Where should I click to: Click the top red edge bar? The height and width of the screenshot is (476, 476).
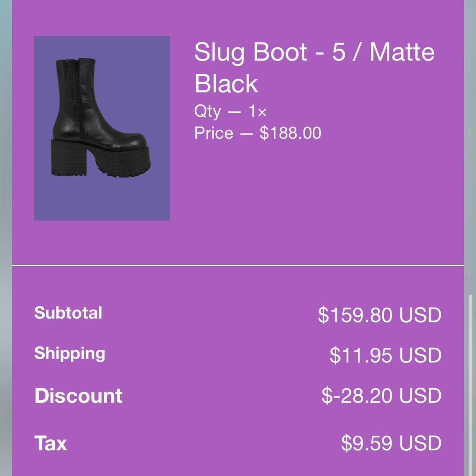(238, 1)
